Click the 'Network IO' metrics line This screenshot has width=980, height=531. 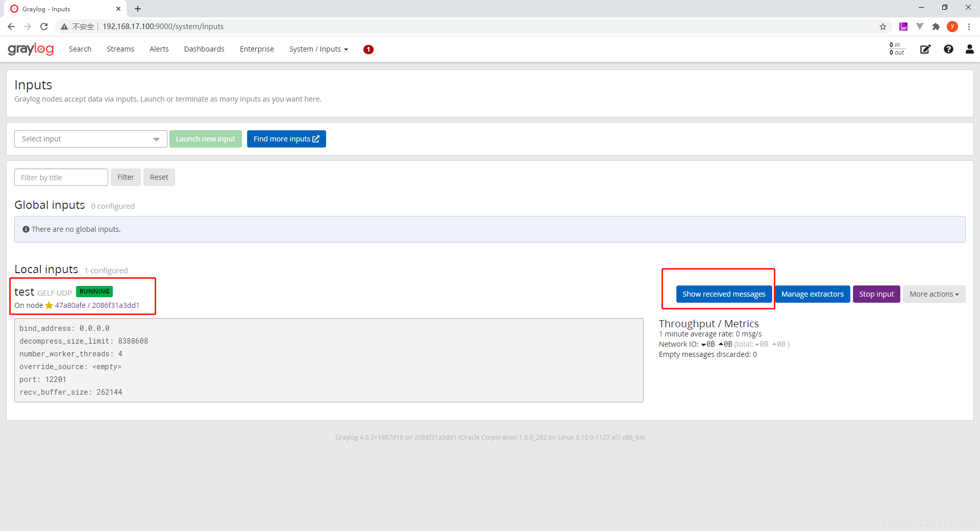(x=724, y=344)
